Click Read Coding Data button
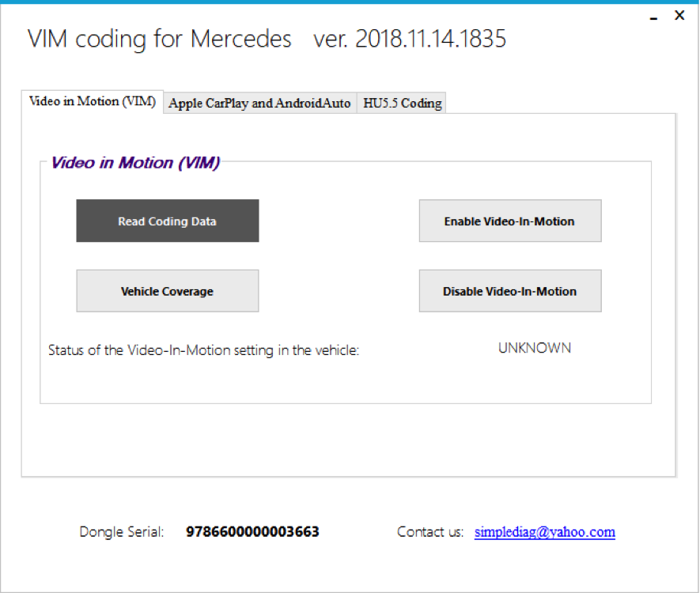Image resolution: width=700 pixels, height=593 pixels. (168, 221)
